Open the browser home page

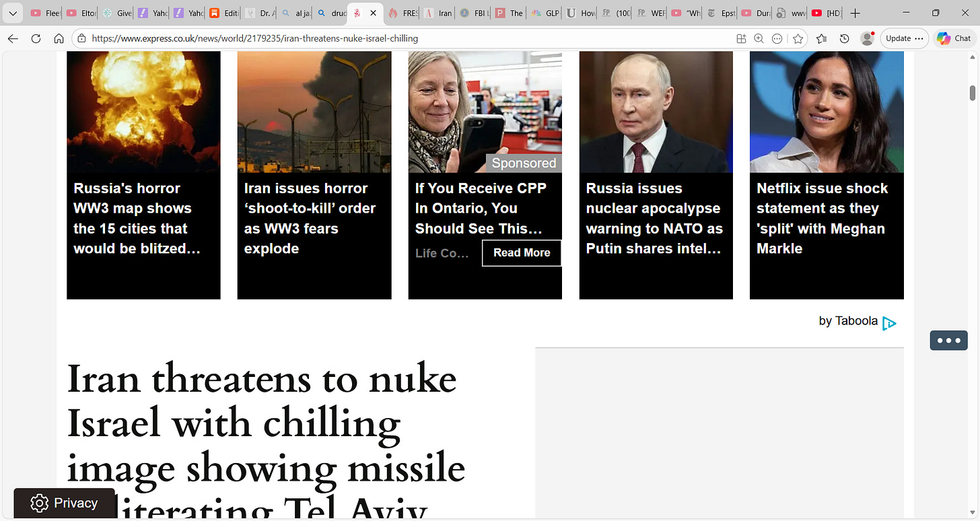pos(59,38)
